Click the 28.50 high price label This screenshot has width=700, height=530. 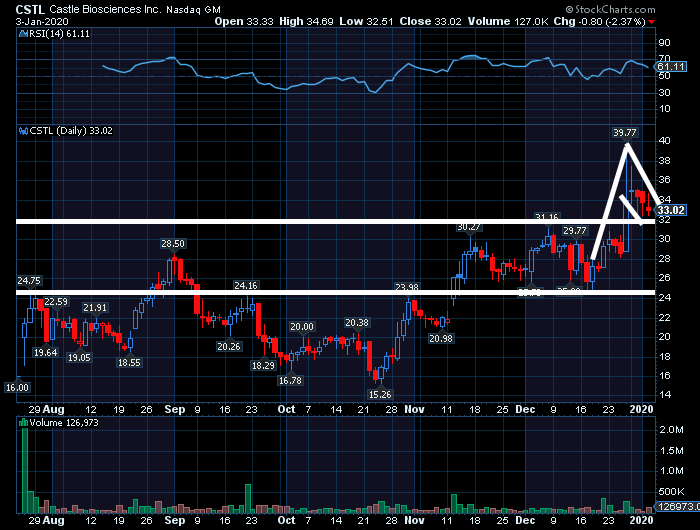(173, 244)
